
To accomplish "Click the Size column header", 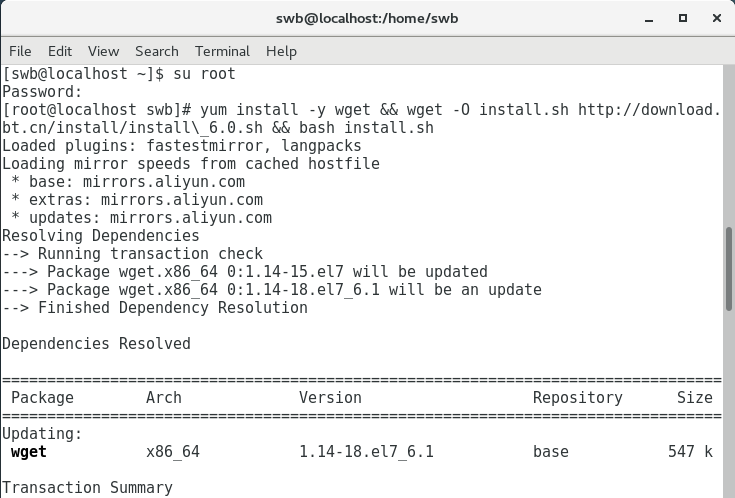I will 695,398.
